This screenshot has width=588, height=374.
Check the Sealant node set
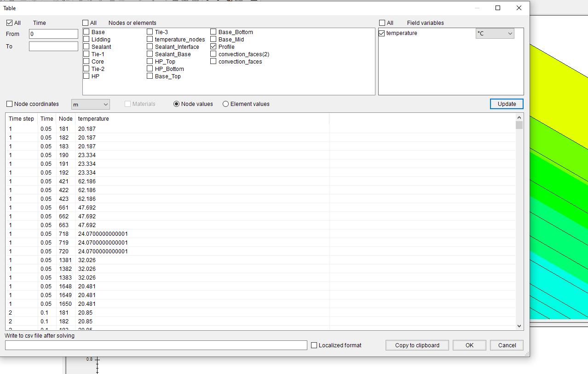click(x=86, y=47)
